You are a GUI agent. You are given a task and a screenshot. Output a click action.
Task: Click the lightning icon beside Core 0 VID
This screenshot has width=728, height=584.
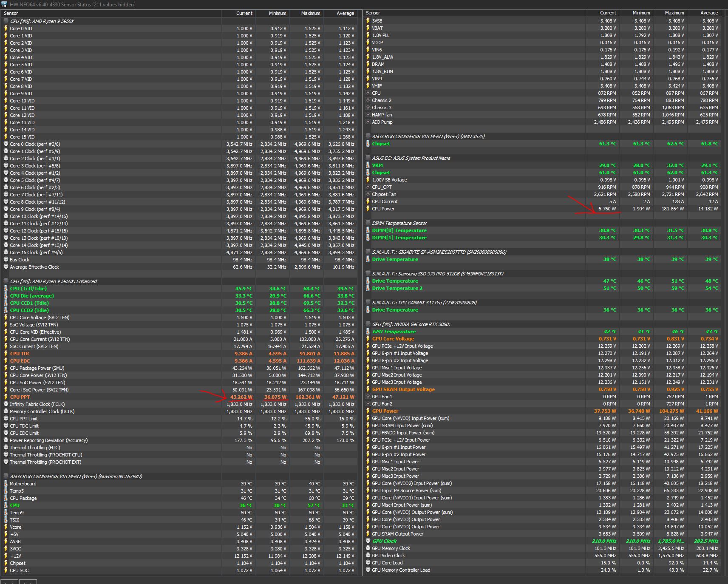[x=6, y=28]
